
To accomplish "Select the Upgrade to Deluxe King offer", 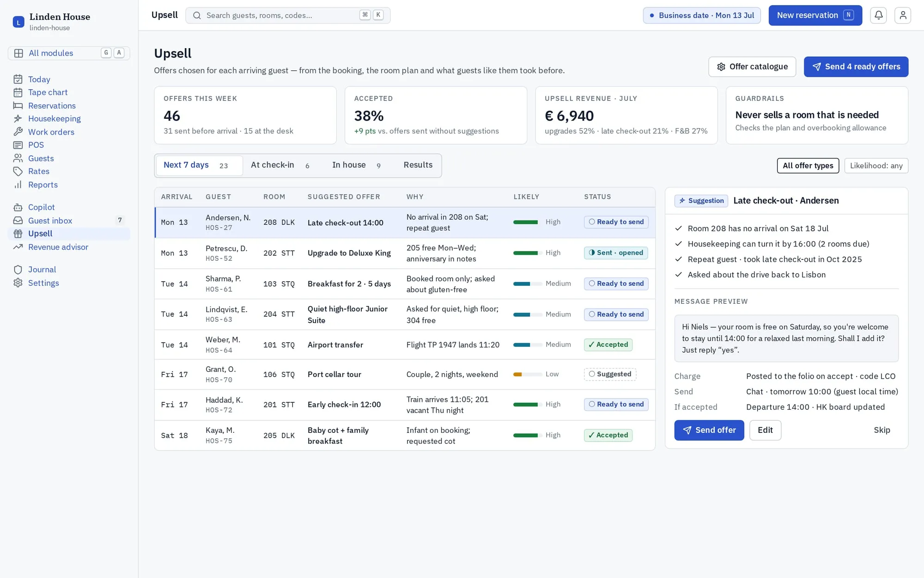I will click(x=349, y=253).
